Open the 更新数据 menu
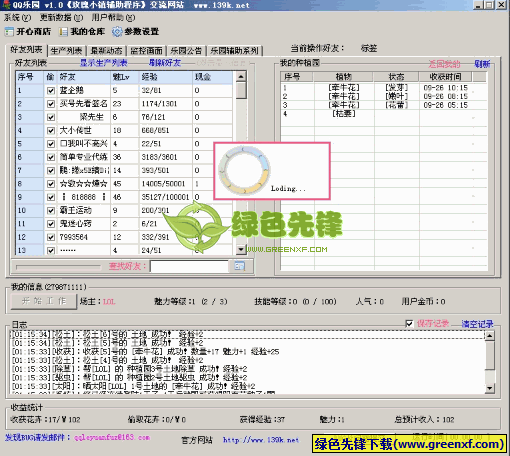The width and height of the screenshot is (510, 456). (x=61, y=17)
